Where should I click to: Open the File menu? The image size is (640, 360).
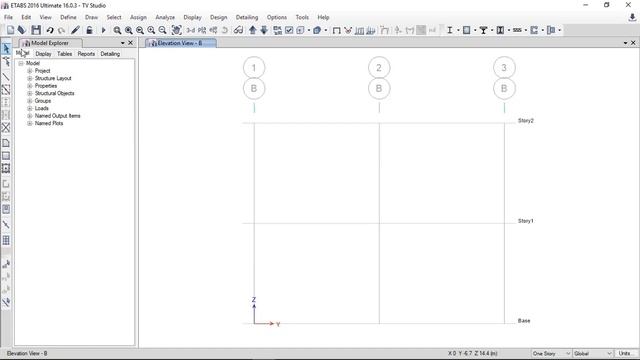[8, 17]
